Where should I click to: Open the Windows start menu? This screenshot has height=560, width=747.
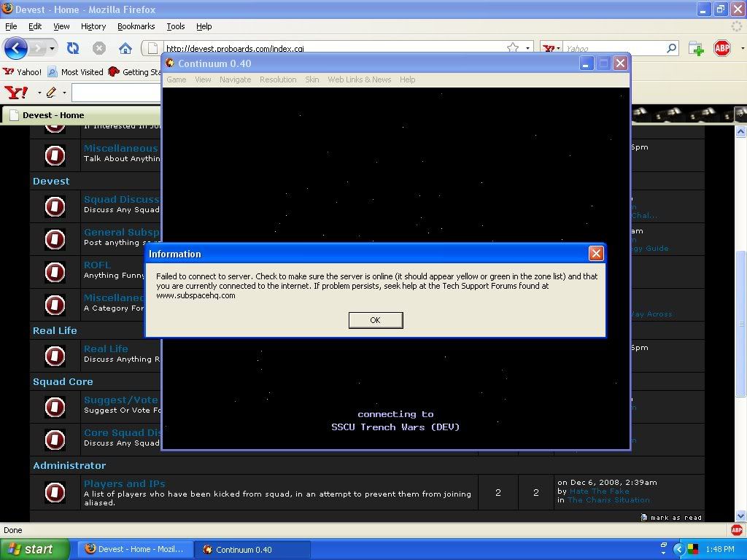35,549
